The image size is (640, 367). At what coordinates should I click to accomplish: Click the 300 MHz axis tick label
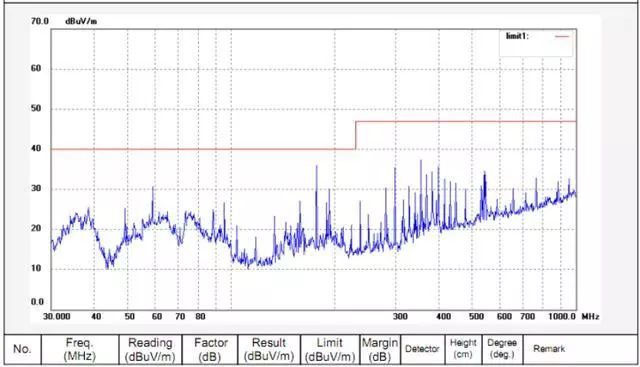400,316
